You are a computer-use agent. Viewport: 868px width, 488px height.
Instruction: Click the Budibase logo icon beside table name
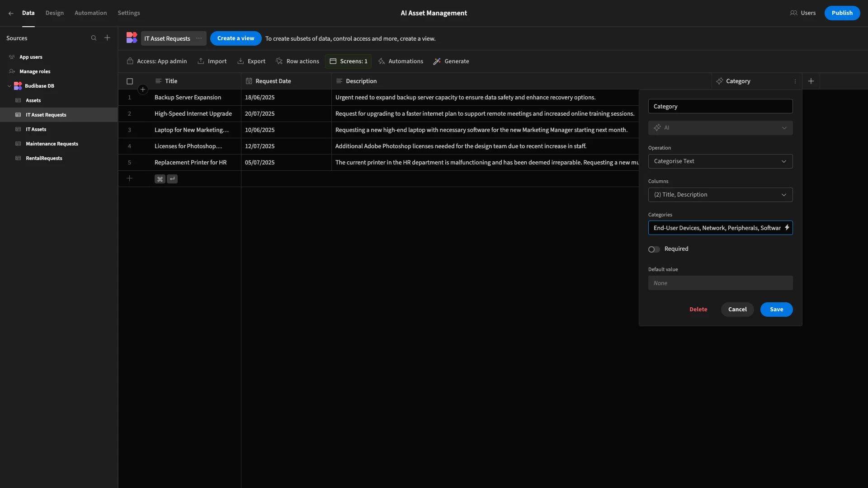(132, 38)
